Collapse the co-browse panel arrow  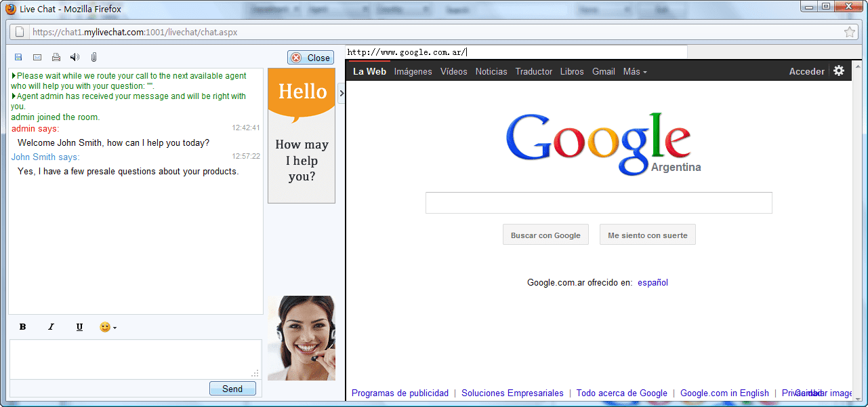[x=341, y=94]
